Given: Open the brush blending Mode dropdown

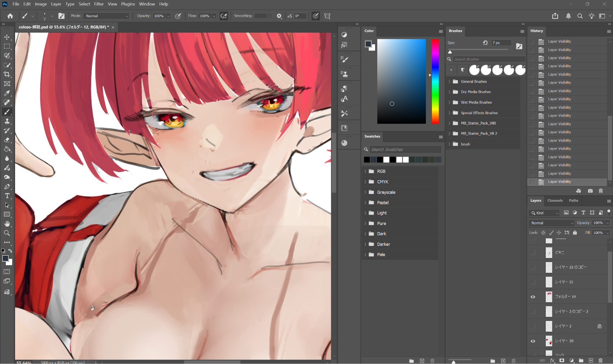Looking at the screenshot, I should click(x=107, y=16).
